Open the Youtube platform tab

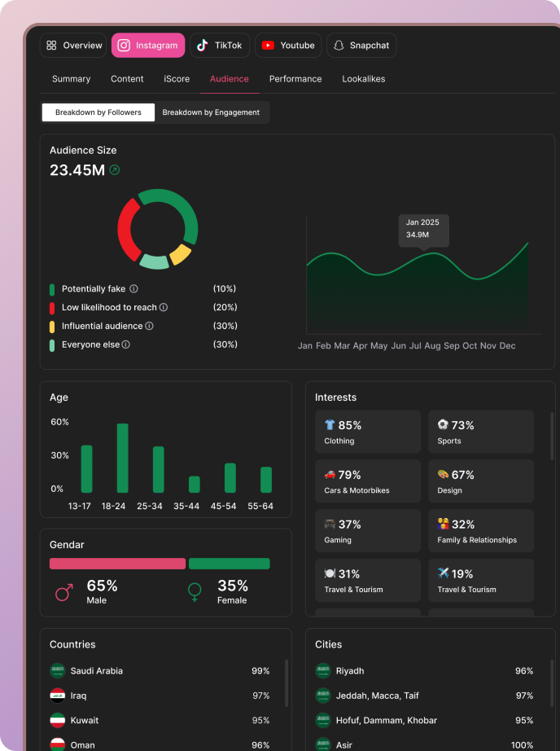pos(288,46)
